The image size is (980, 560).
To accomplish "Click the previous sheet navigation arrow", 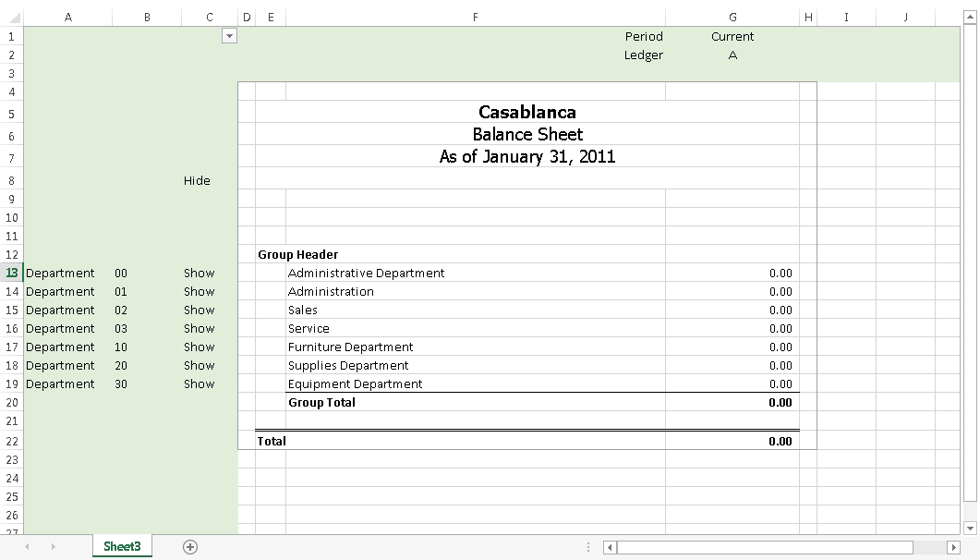I will (x=27, y=547).
